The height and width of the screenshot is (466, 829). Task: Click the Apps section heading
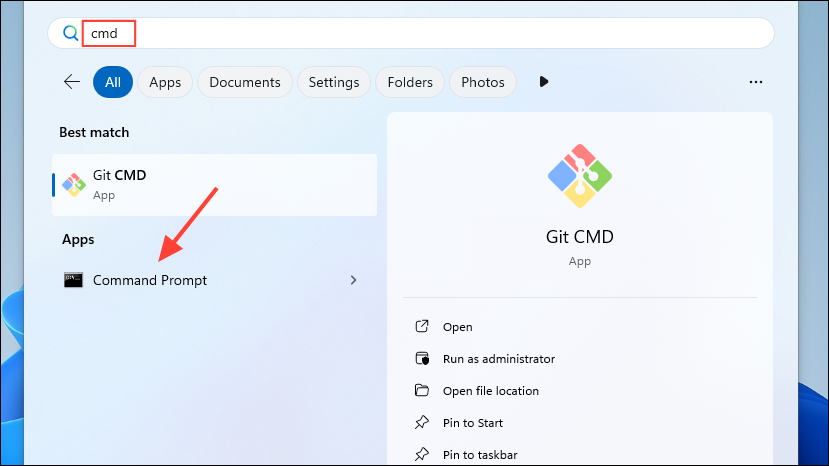click(78, 240)
